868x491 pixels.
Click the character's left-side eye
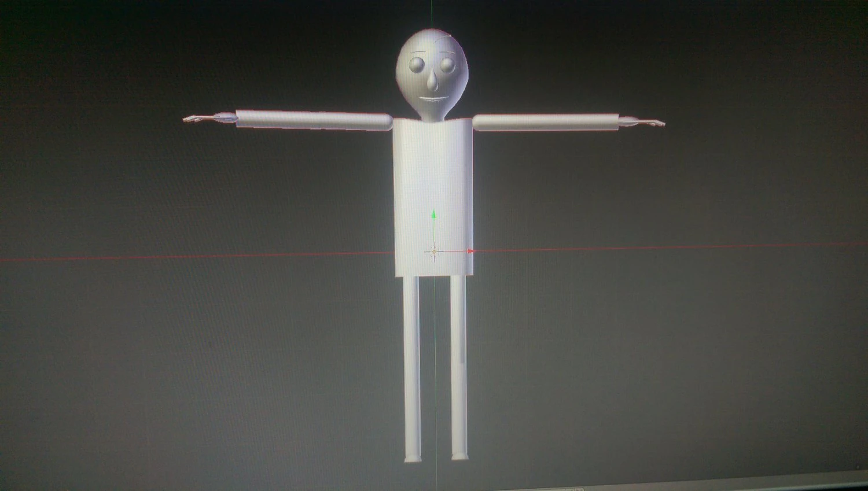pyautogui.click(x=417, y=65)
